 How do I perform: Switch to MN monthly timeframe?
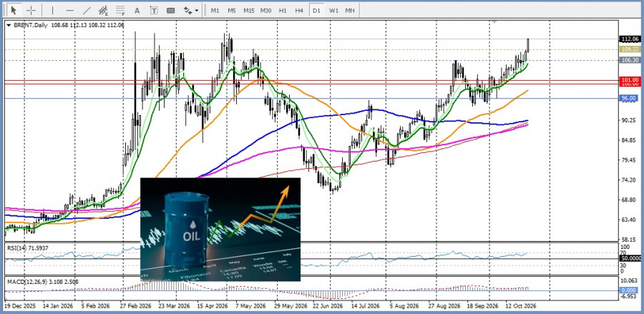click(x=350, y=11)
